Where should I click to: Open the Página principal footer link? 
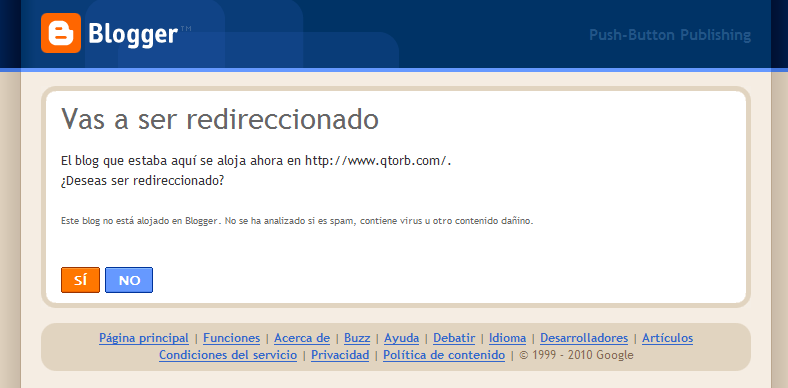coord(144,338)
